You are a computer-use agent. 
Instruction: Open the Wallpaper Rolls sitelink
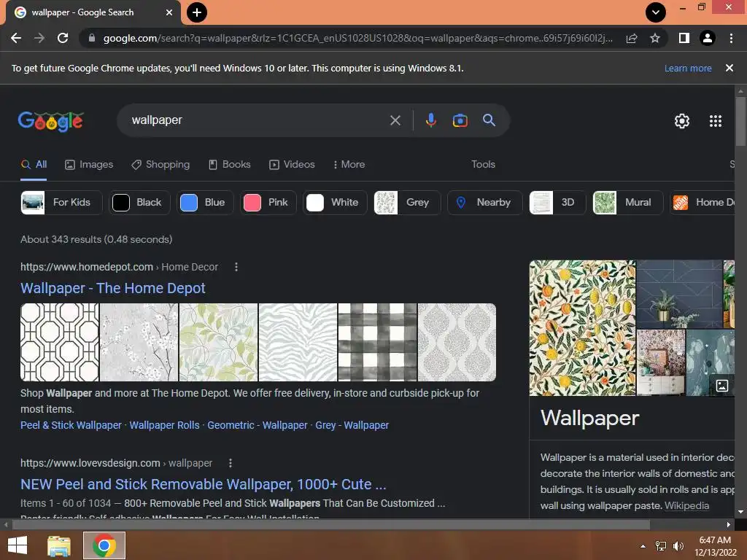tap(164, 425)
